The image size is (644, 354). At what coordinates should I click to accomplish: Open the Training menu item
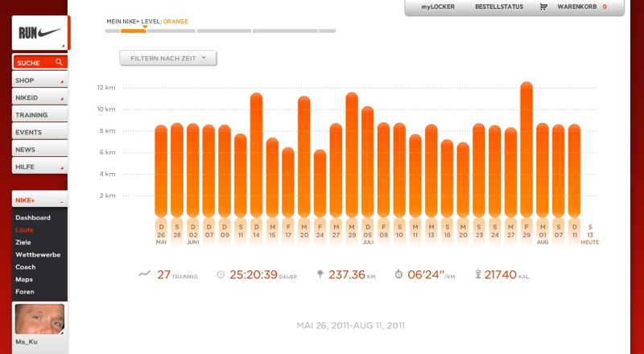39,115
